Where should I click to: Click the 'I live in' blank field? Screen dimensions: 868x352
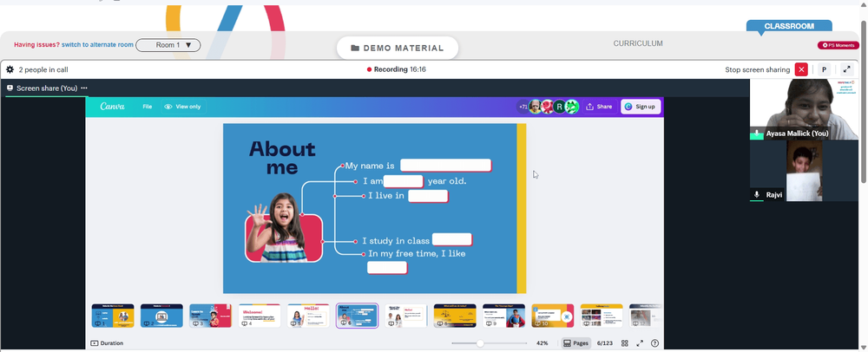click(x=428, y=196)
